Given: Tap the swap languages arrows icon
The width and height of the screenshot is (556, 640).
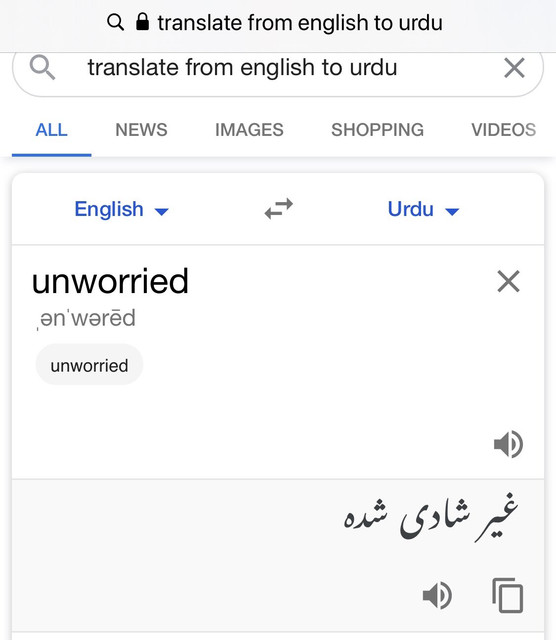Looking at the screenshot, I should [x=278, y=209].
